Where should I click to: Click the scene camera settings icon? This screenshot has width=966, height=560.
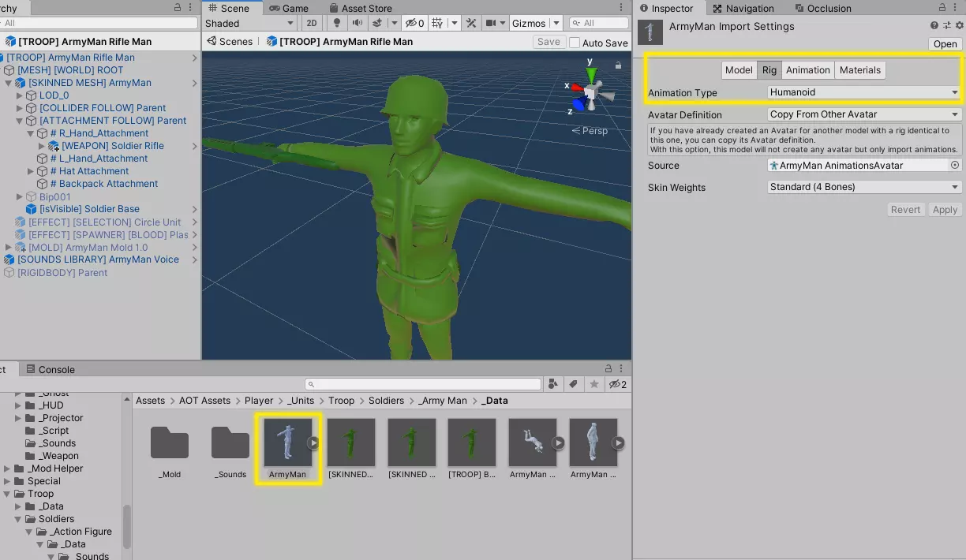491,24
